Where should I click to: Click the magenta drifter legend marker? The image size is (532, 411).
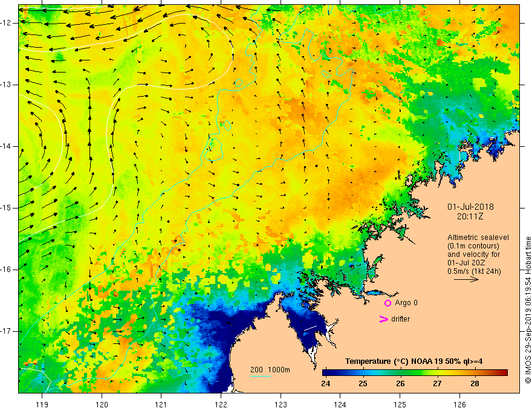pyautogui.click(x=384, y=319)
